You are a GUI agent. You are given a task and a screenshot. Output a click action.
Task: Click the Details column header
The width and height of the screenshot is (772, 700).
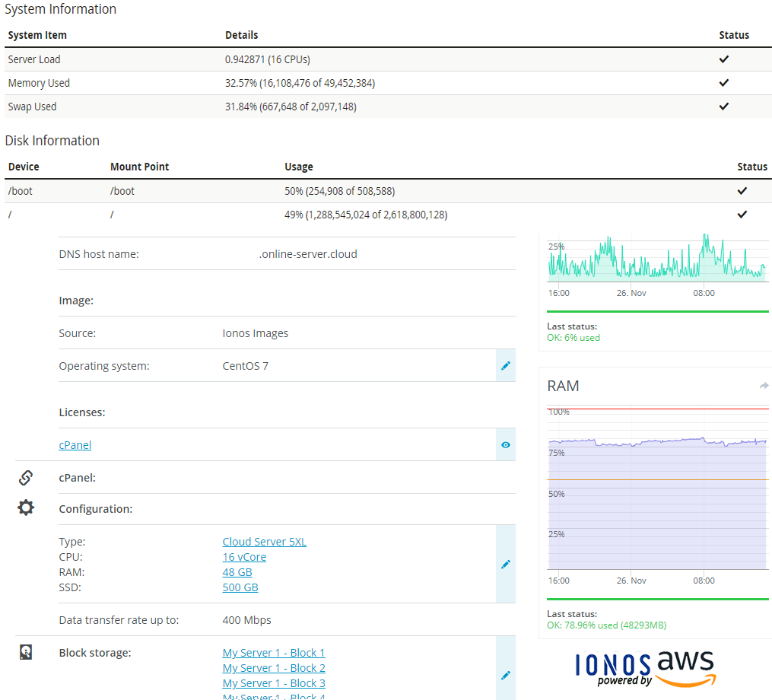pyautogui.click(x=241, y=35)
